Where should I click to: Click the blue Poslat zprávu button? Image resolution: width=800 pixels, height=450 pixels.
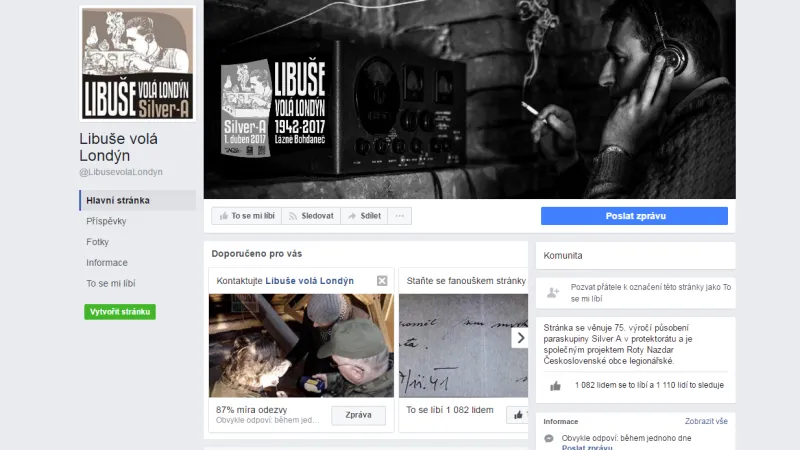634,216
